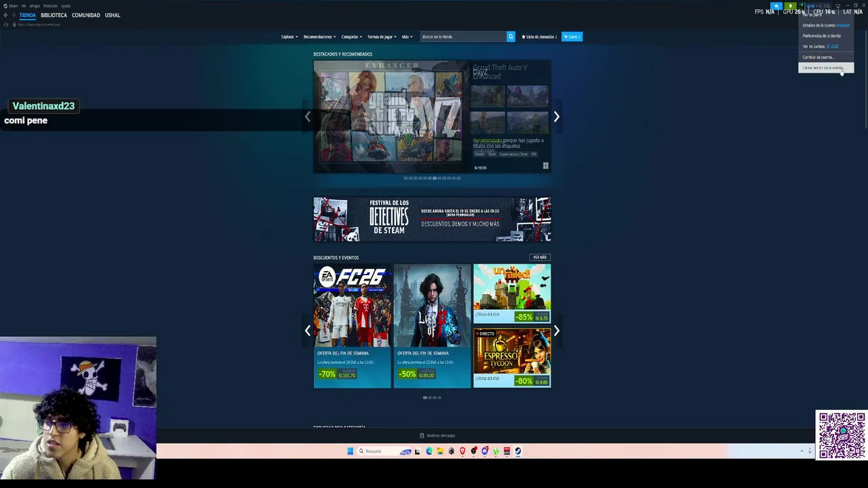Open the Windows Start button
868x488 pixels.
[350, 451]
